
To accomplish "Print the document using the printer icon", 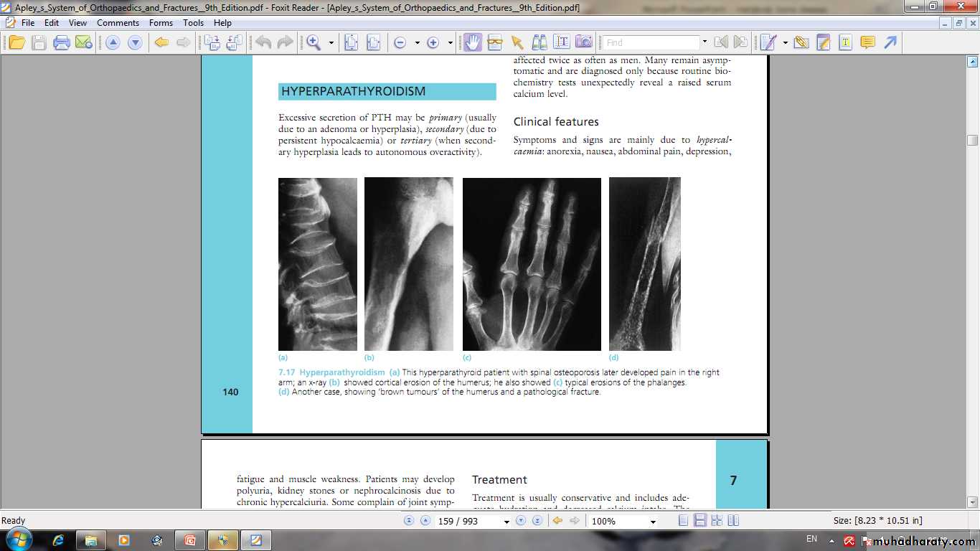I will coord(62,42).
